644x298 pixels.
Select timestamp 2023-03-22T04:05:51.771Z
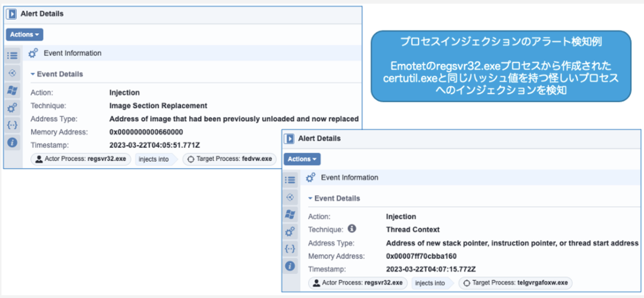tap(154, 145)
